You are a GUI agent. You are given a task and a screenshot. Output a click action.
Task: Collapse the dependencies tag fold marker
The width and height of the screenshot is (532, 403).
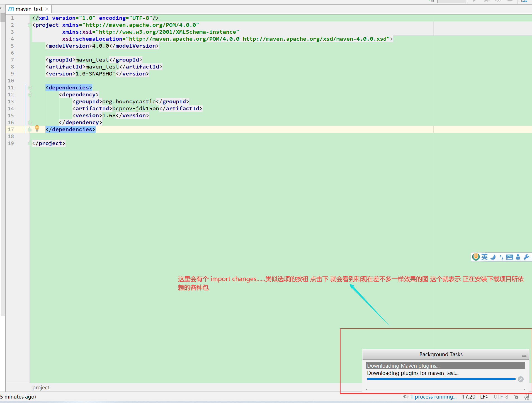click(x=30, y=88)
